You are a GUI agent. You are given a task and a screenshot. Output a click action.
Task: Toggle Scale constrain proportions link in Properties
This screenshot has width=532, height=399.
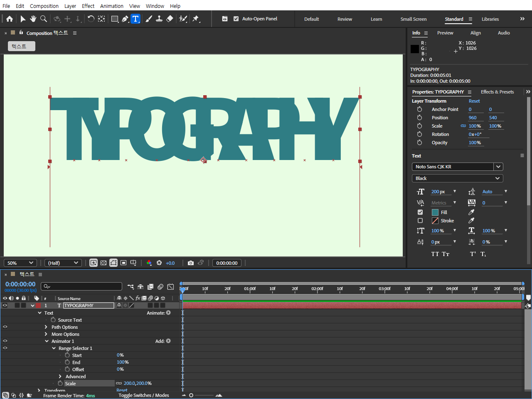(x=463, y=126)
